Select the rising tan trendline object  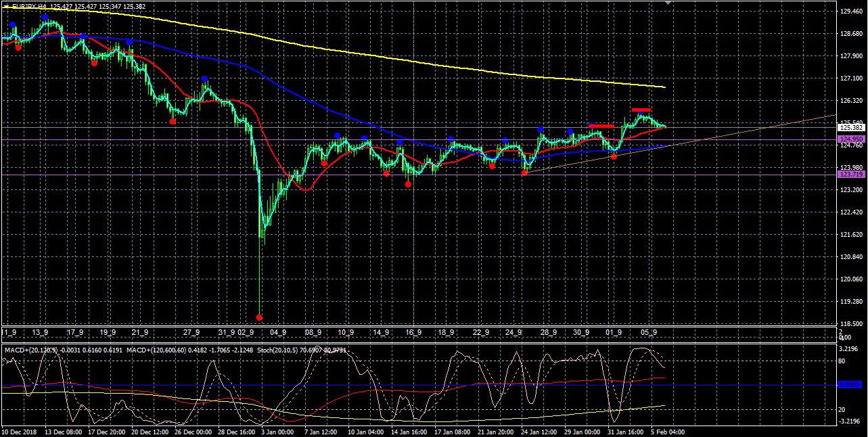tap(680, 144)
